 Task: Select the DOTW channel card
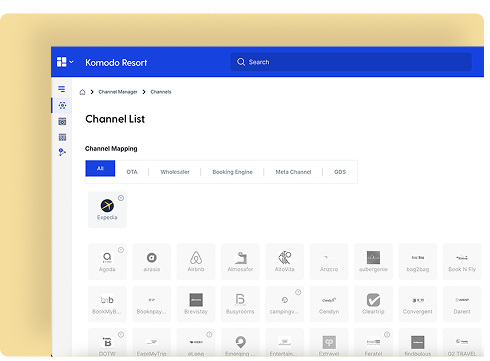[x=107, y=343]
